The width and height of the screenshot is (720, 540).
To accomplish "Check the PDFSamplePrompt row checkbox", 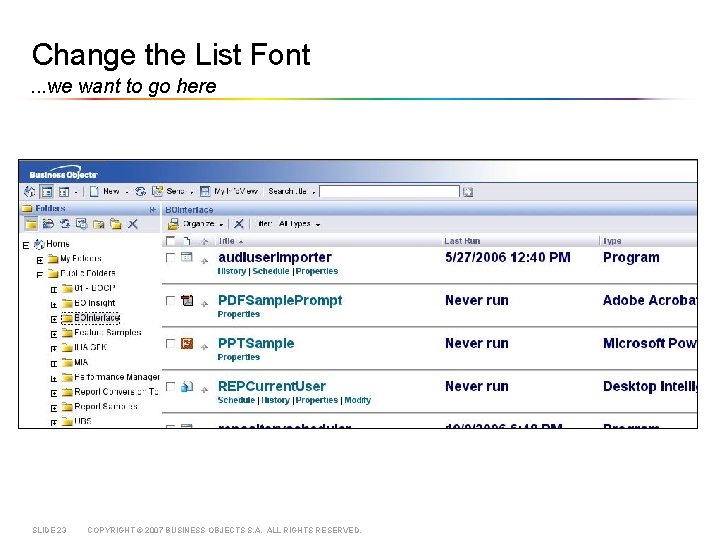I will tap(170, 301).
